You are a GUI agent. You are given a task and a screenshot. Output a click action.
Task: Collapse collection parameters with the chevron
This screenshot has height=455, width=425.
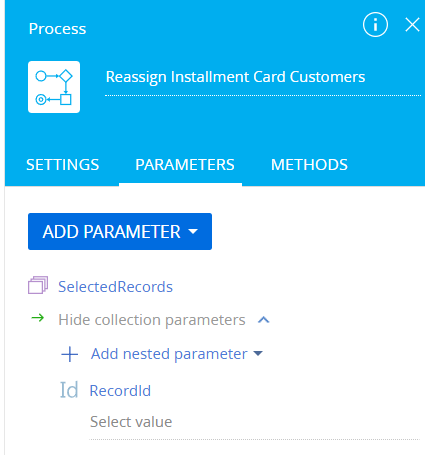pos(264,320)
